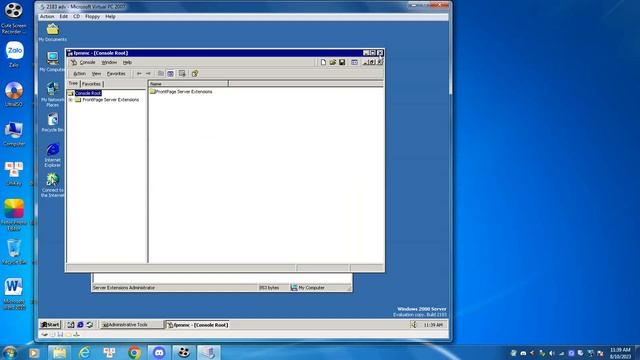Click the host taskbar clock
Image resolution: width=640 pixels, height=360 pixels.
[x=620, y=353]
